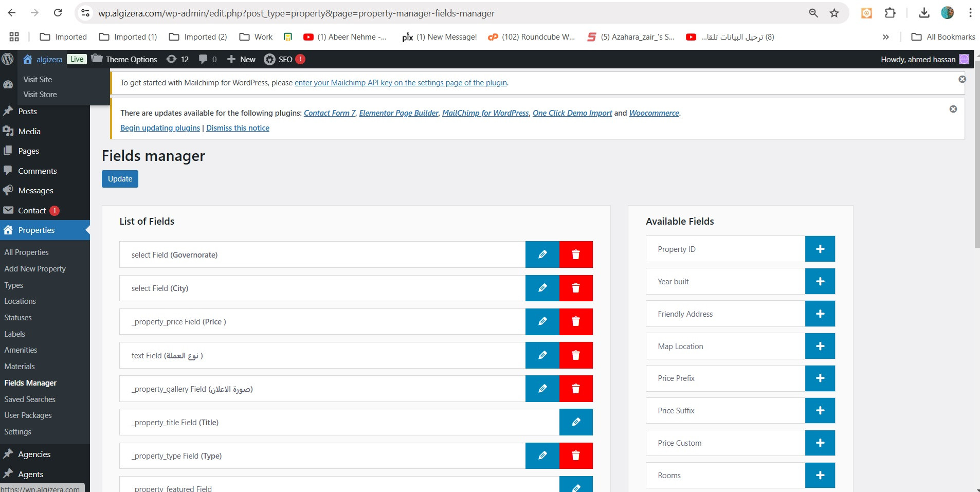
Task: Edit the _property_title field
Action: (x=576, y=422)
